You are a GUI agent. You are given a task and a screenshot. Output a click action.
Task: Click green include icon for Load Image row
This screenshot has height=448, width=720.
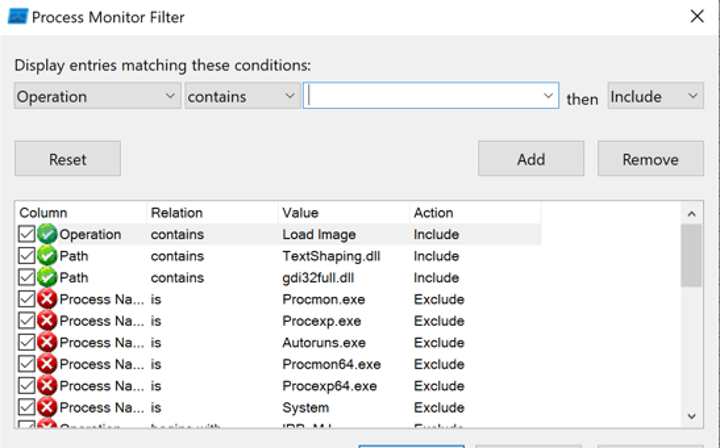coord(48,234)
